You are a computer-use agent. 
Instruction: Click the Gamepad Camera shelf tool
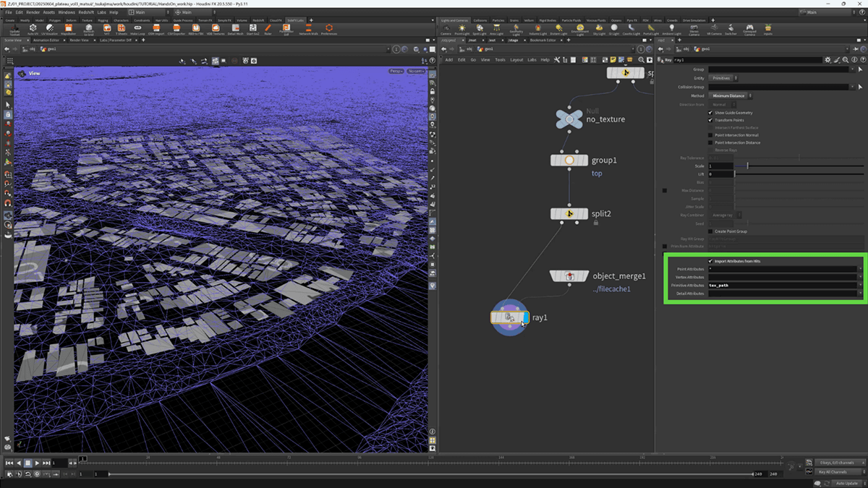click(749, 29)
